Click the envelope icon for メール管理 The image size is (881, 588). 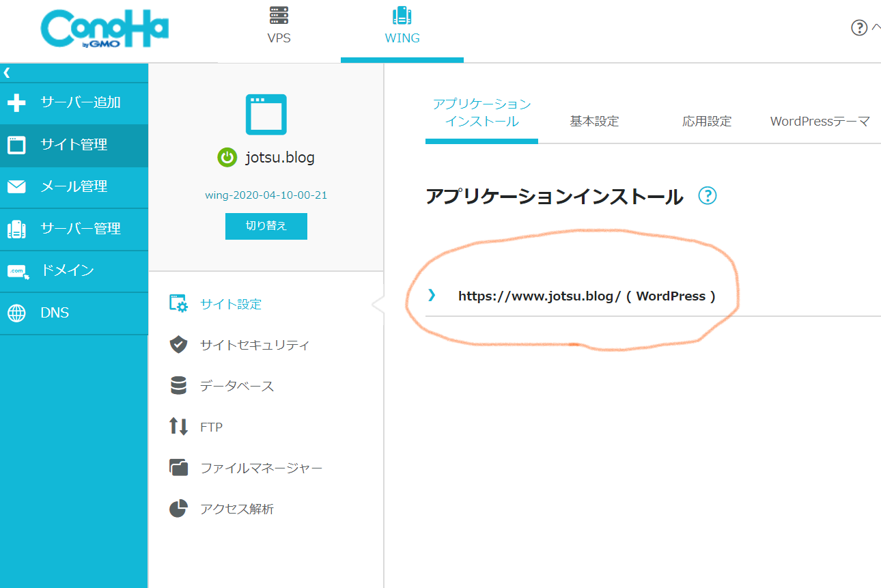pos(16,186)
